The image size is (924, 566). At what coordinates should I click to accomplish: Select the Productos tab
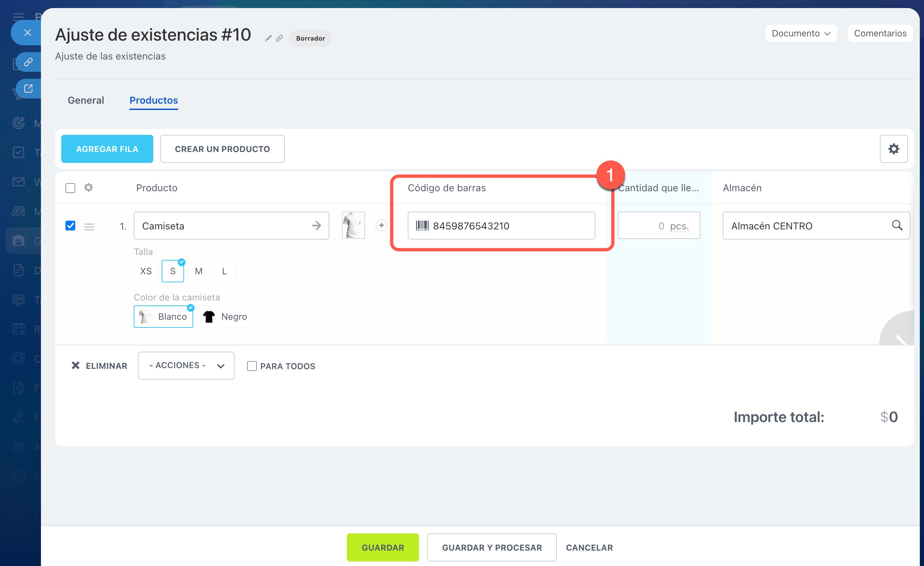[154, 100]
